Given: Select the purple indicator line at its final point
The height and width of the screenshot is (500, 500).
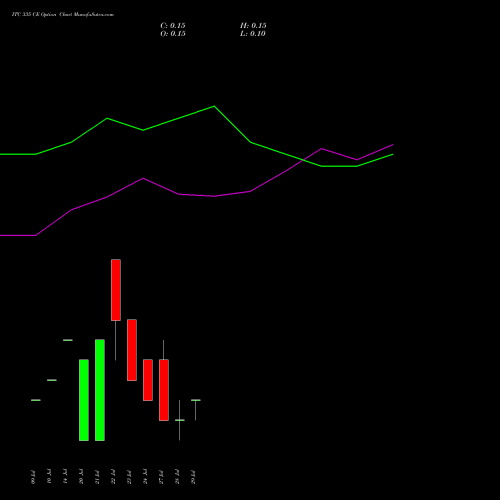Looking at the screenshot, I should [x=393, y=145].
